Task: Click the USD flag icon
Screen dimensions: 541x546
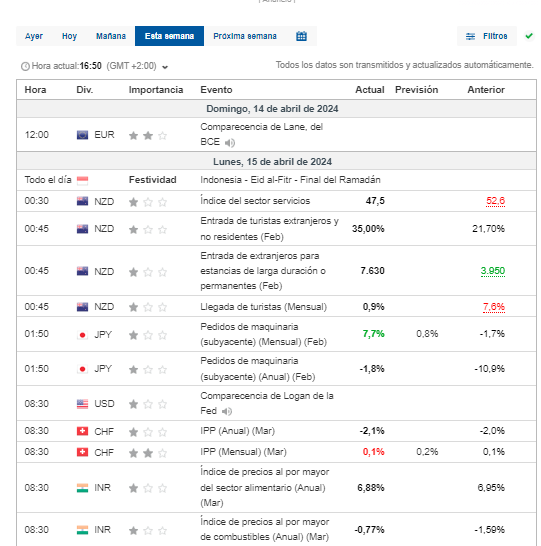Action: [x=82, y=404]
